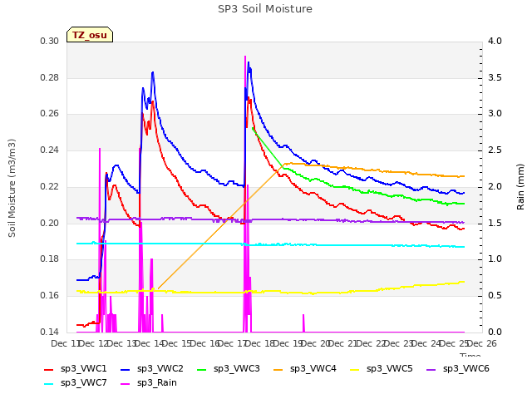Click the 0.18 left axis tick label

pos(50,259)
